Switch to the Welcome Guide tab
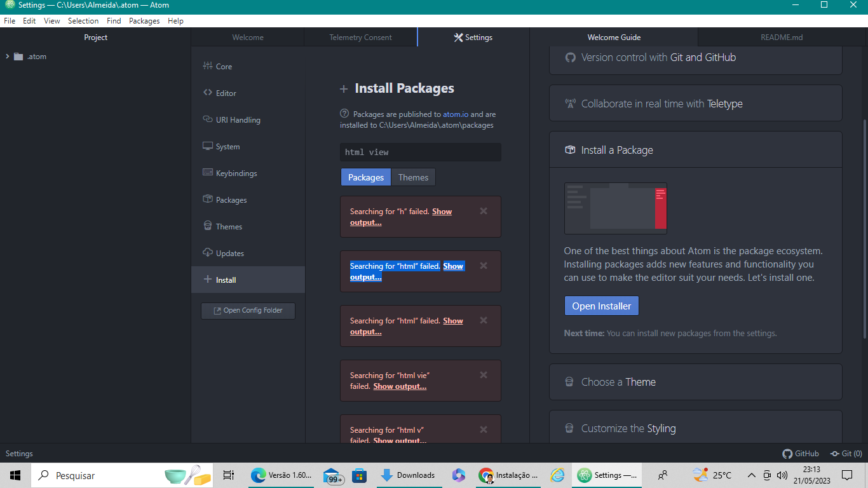The height and width of the screenshot is (488, 868). point(614,37)
